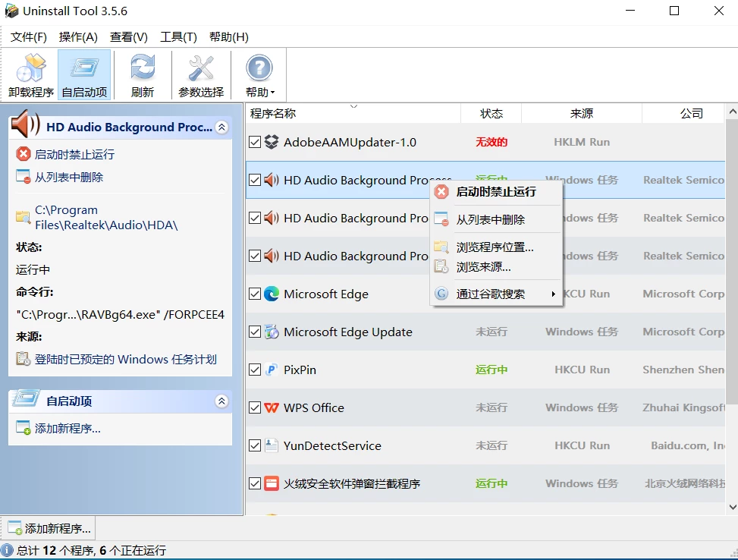Click the Uninstall Tool title bar icon

click(11, 11)
